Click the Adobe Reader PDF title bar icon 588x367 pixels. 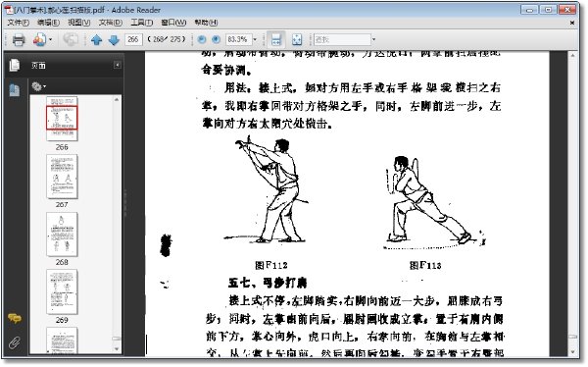[9, 10]
